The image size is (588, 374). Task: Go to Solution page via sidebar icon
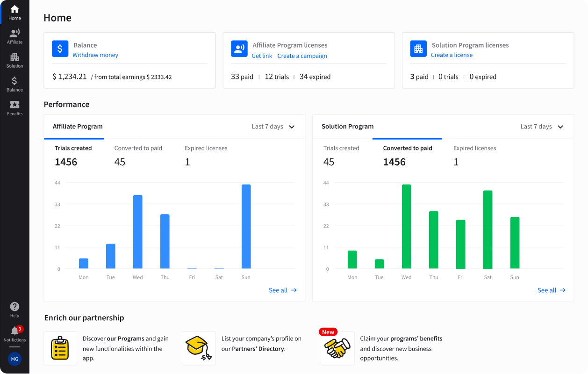pyautogui.click(x=14, y=60)
